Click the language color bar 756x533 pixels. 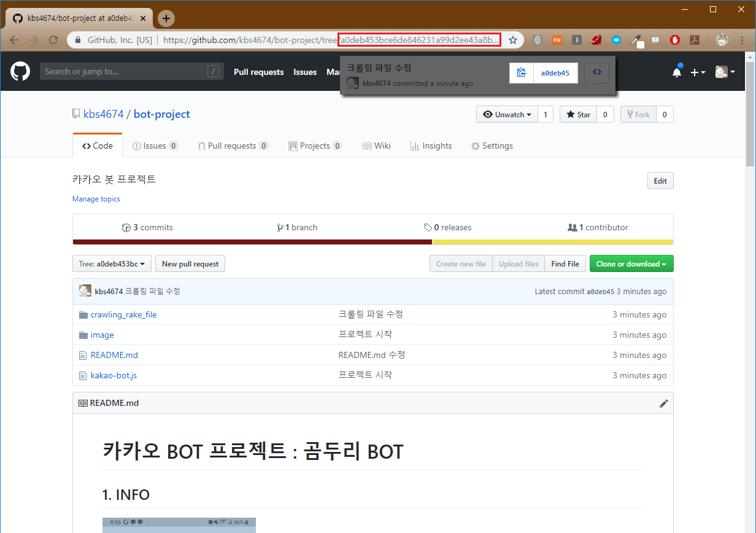tap(373, 242)
